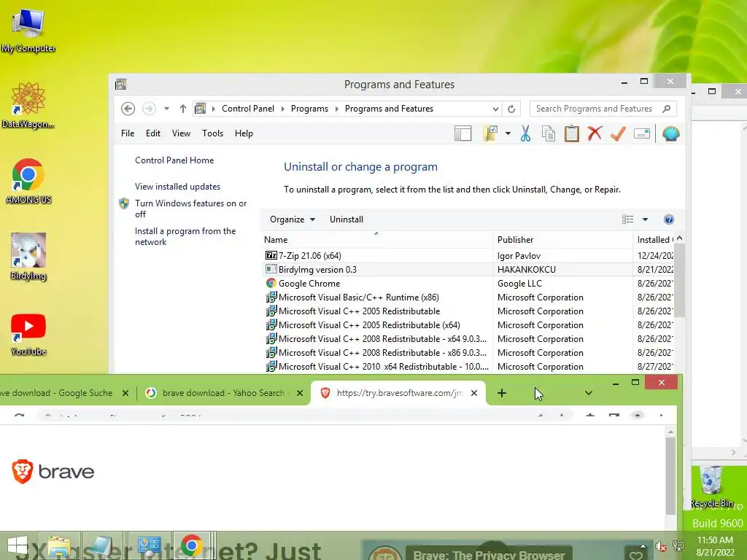Expand Chrome tab search chevron
This screenshot has height=560, width=747.
589,393
